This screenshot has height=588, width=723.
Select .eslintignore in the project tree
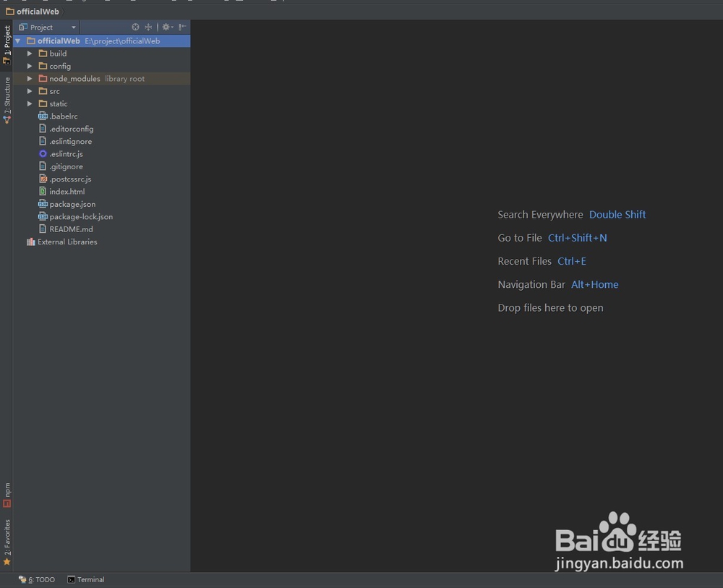[71, 141]
